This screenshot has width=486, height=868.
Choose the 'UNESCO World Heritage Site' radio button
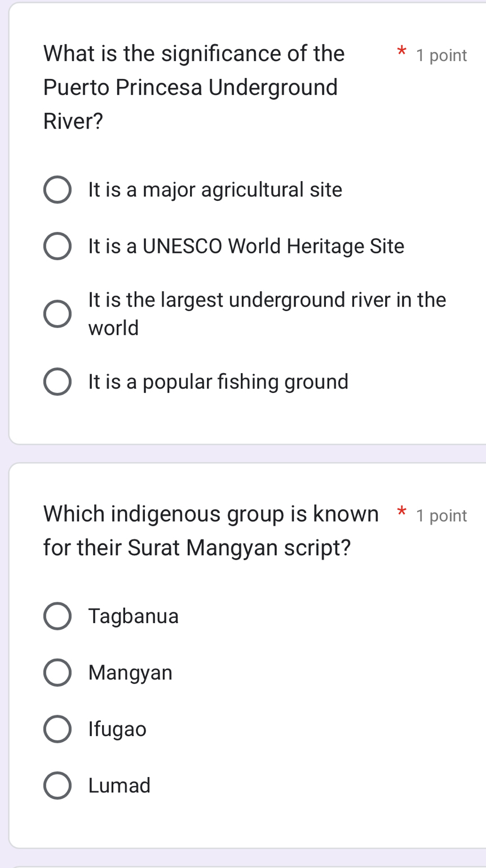pyautogui.click(x=58, y=247)
